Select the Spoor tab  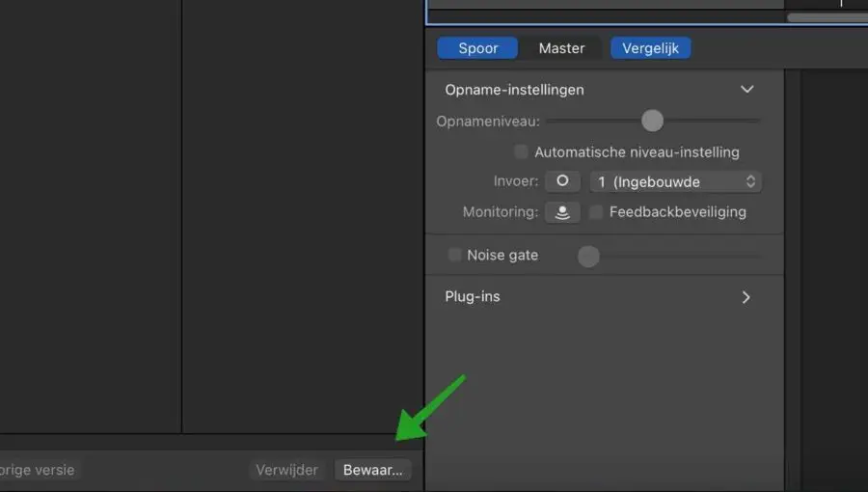coord(477,48)
